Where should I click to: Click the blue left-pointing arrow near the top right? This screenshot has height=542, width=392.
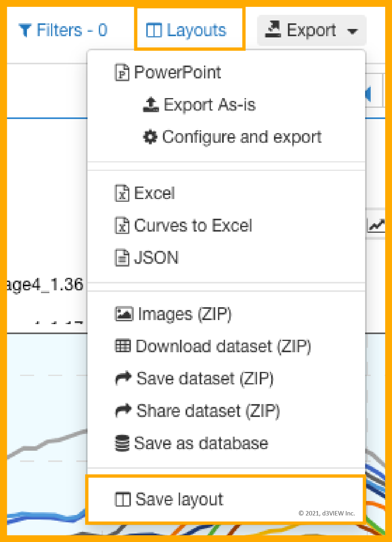[369, 92]
